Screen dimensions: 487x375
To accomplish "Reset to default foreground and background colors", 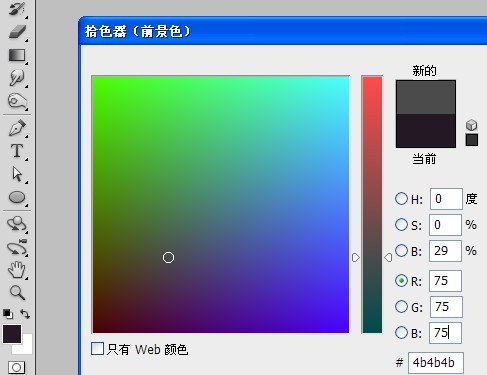I will tap(8, 314).
